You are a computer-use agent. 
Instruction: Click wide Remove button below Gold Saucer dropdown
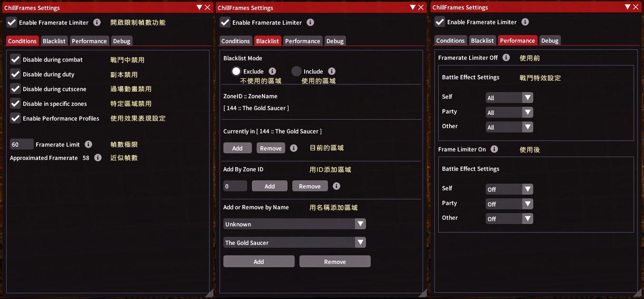click(x=335, y=262)
